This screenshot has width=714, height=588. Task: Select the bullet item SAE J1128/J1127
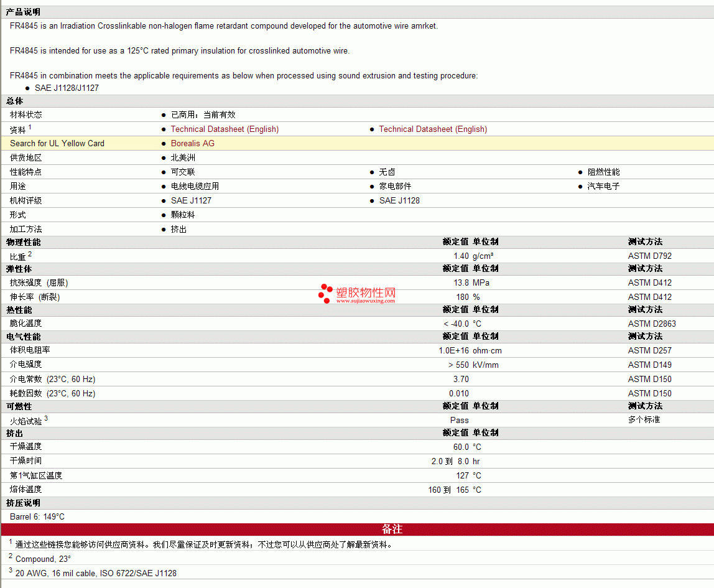click(x=67, y=88)
